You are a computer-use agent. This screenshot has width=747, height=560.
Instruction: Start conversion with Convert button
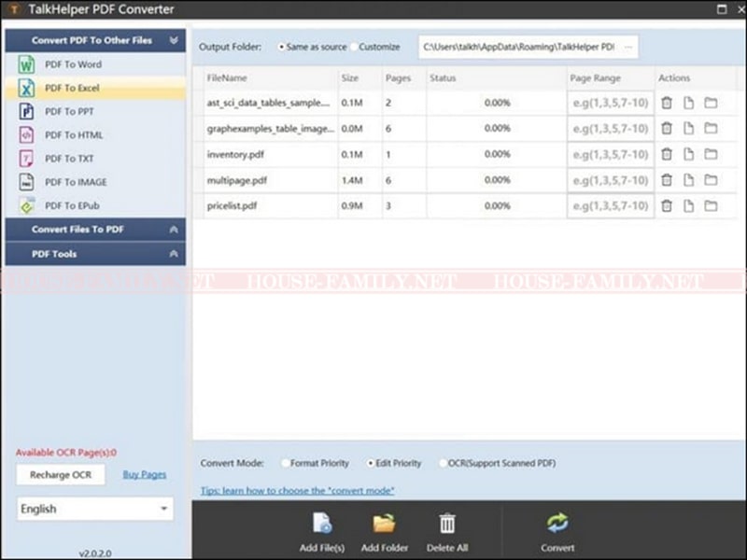click(557, 532)
